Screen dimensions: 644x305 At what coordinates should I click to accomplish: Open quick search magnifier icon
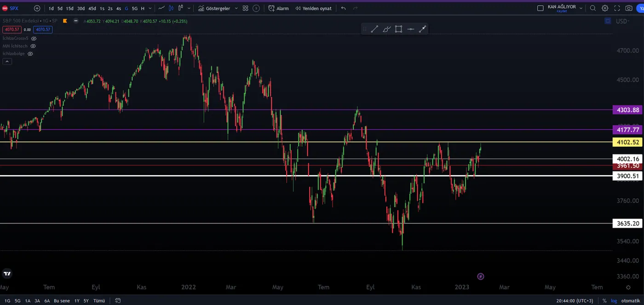pyautogui.click(x=593, y=8)
